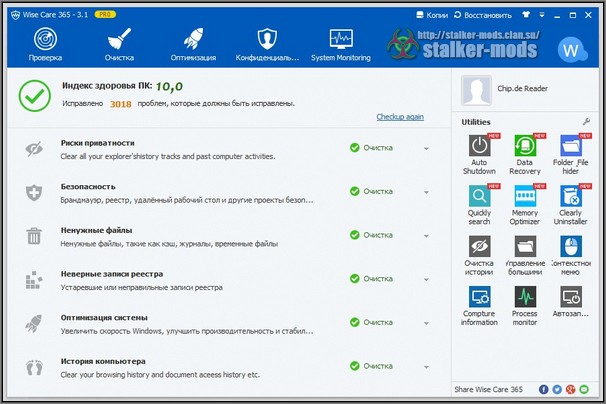Open the Оптимизация tab
Image resolution: width=606 pixels, height=404 pixels.
193,44
